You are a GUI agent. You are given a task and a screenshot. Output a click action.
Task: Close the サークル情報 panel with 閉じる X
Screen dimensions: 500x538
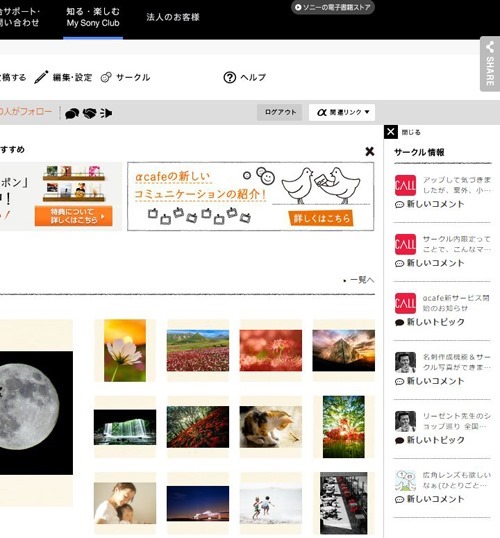pos(391,132)
